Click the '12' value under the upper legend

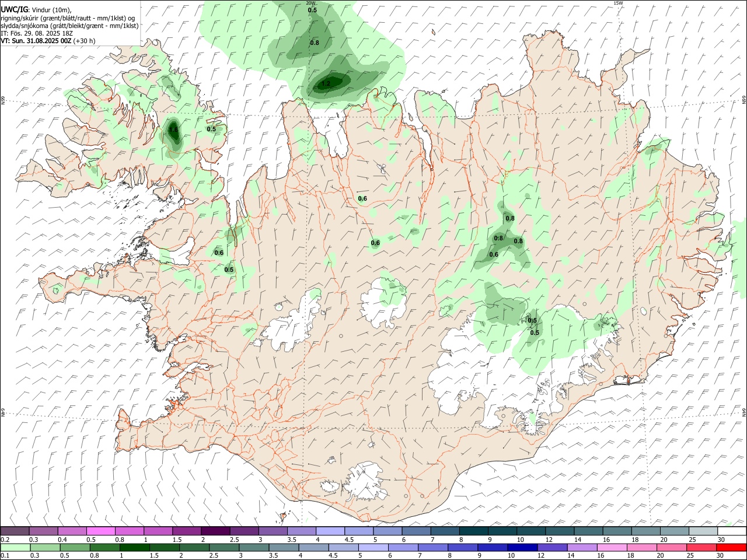tap(550, 540)
